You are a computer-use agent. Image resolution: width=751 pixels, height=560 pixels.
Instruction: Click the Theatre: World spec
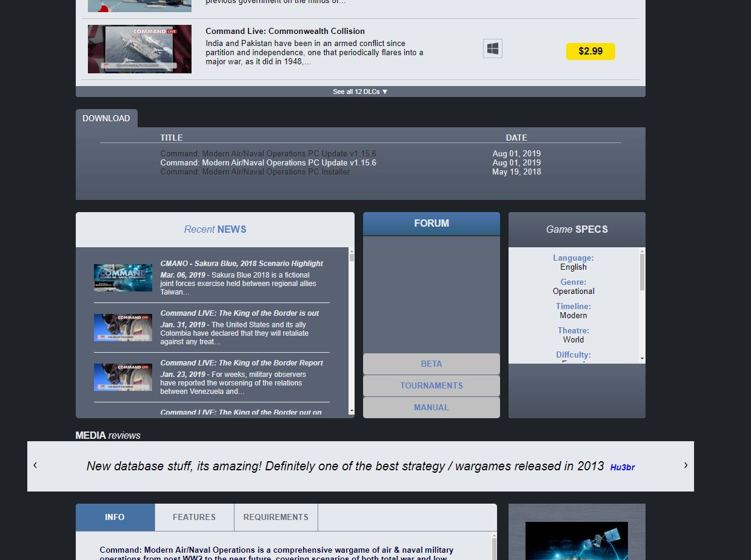pos(573,335)
